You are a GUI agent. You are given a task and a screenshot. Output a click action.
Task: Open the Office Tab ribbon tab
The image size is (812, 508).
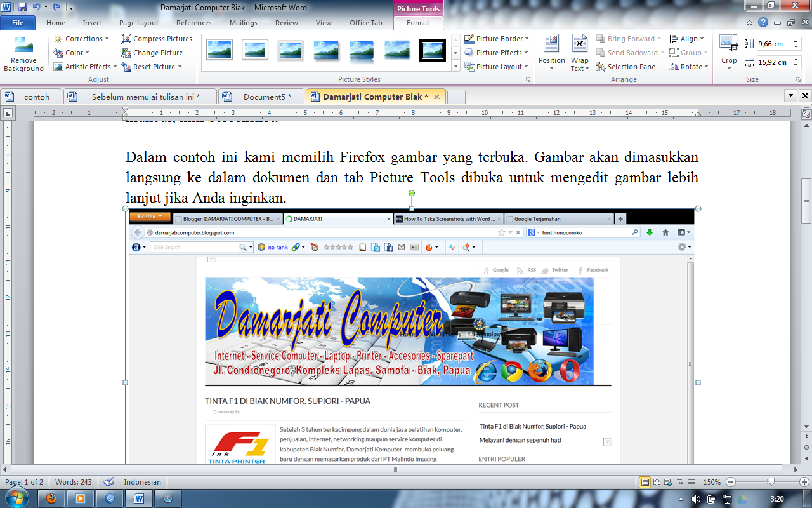click(366, 23)
